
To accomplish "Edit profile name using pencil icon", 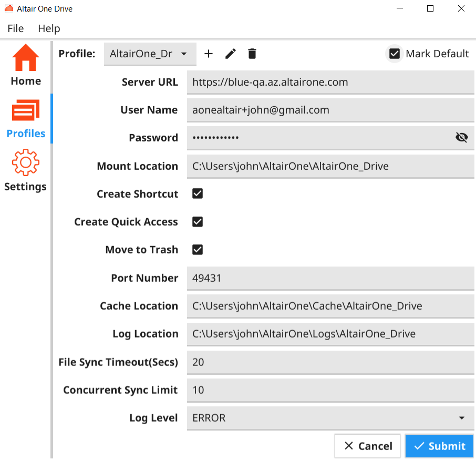I will (x=231, y=54).
